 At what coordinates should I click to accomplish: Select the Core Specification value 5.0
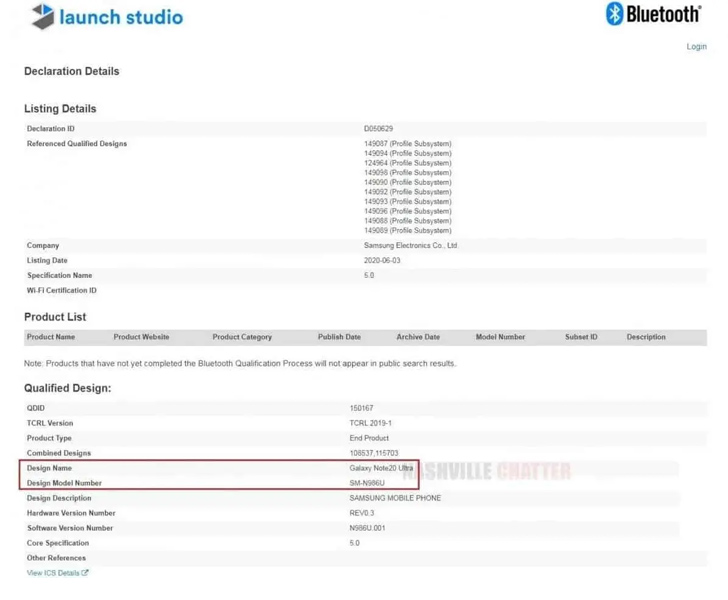tap(354, 543)
